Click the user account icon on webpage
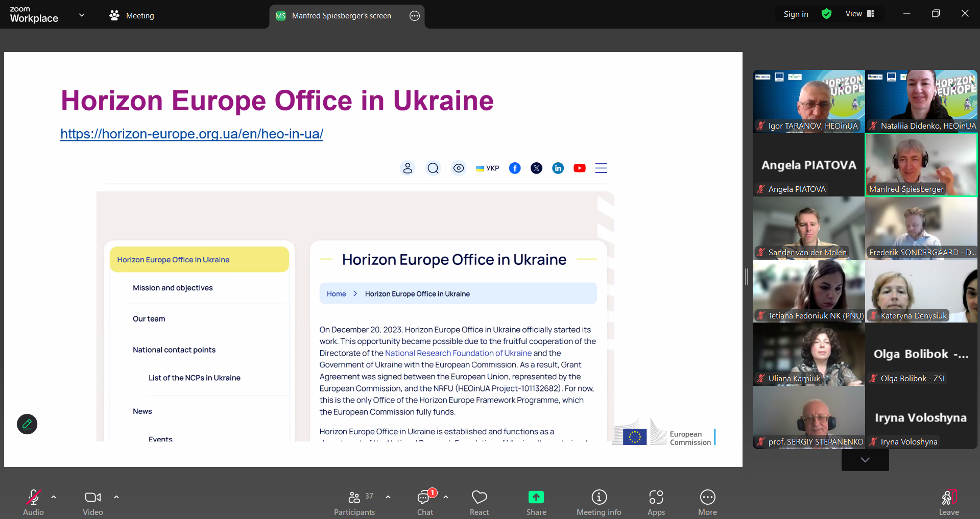The image size is (980, 519). [x=408, y=168]
